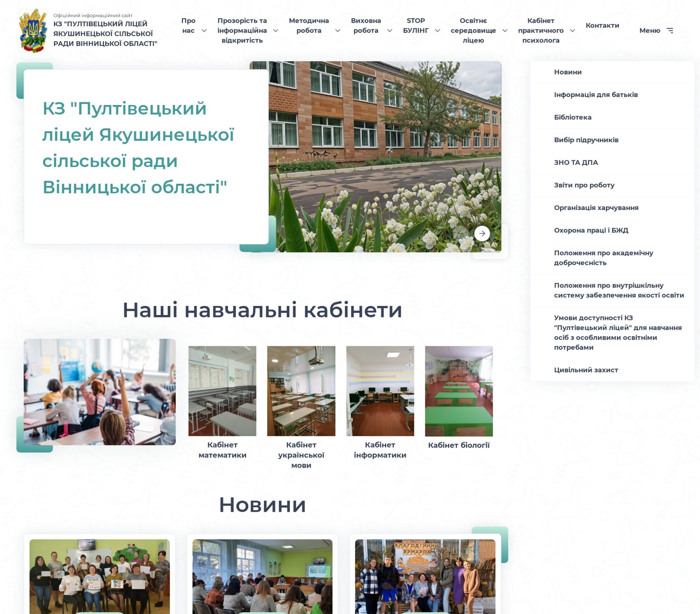Expand Виховна робота chevron
This screenshot has width=700, height=614.
pos(390,31)
